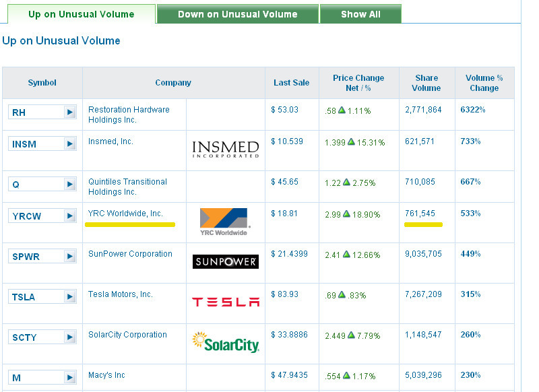Click the SunPower logo image
The height and width of the screenshot is (392, 539).
pos(225,261)
